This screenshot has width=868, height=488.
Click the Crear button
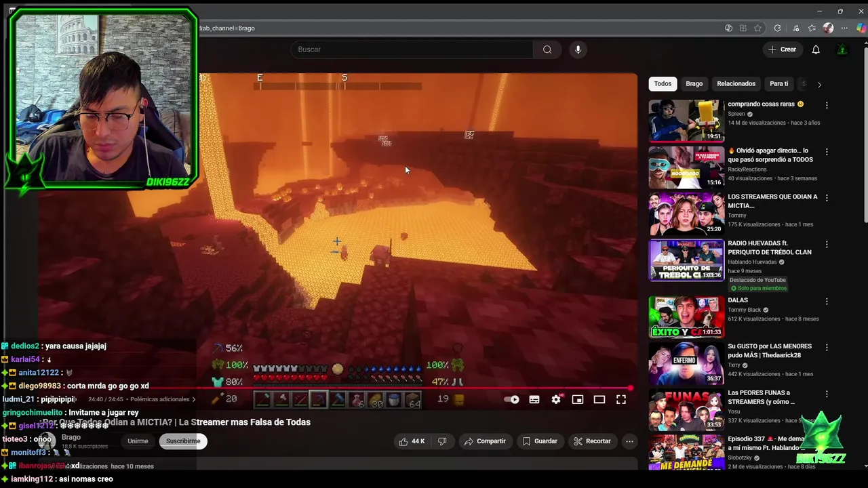click(782, 49)
